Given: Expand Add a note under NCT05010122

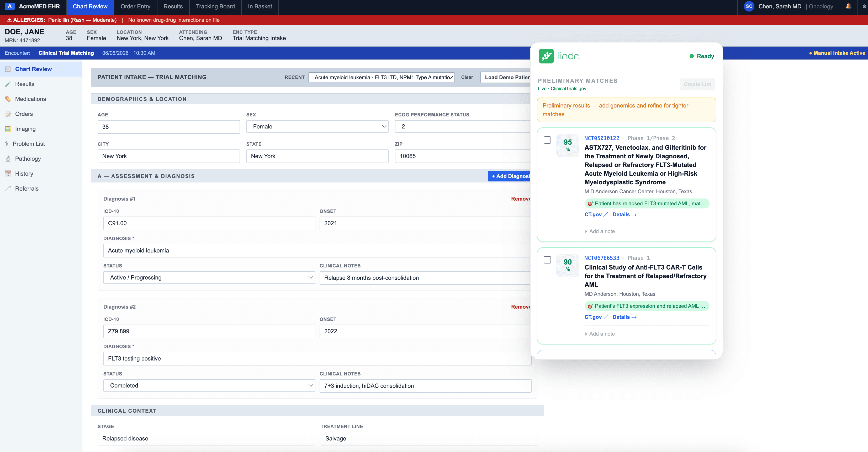Looking at the screenshot, I should pos(600,231).
